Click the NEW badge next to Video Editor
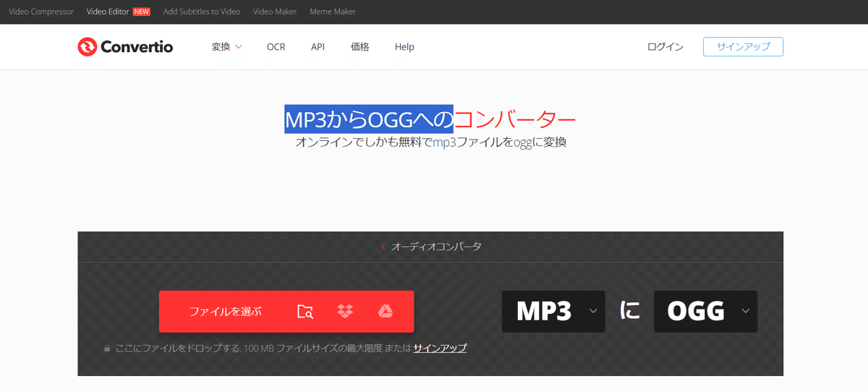 [x=141, y=12]
